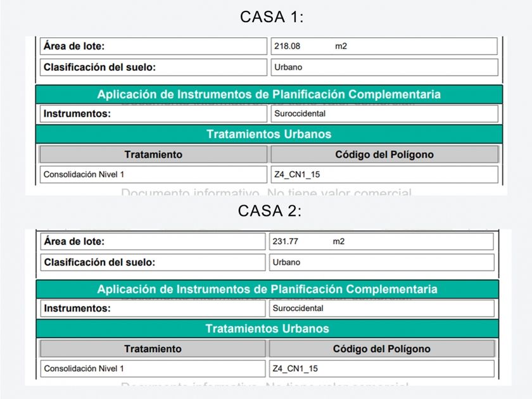The image size is (532, 399).
Task: Click CASA 1 Tratamientos Urbanos banner
Action: (269, 134)
